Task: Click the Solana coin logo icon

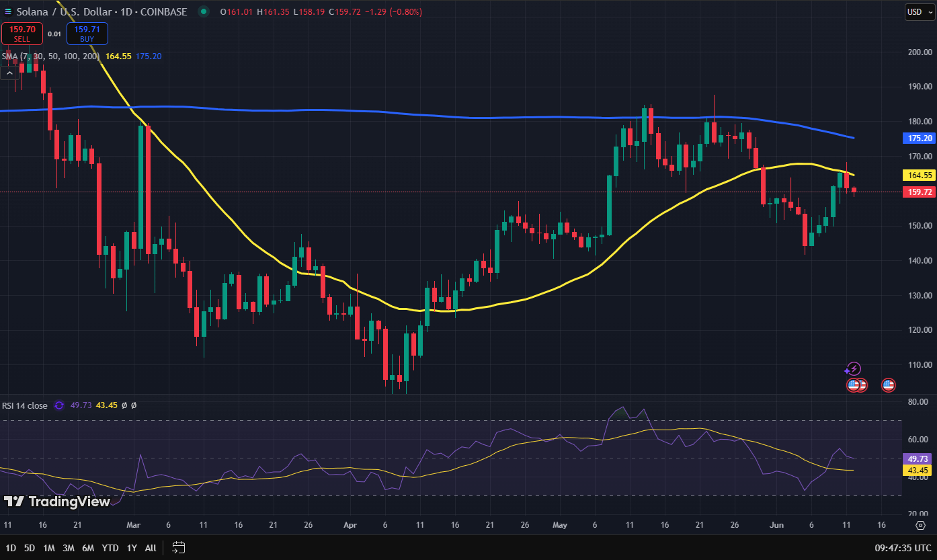Action: [x=7, y=11]
